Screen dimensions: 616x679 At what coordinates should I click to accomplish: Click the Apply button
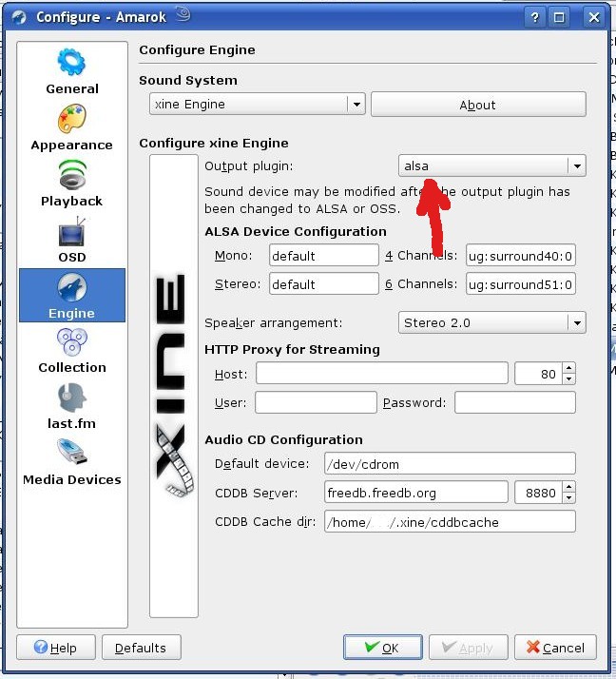[468, 648]
